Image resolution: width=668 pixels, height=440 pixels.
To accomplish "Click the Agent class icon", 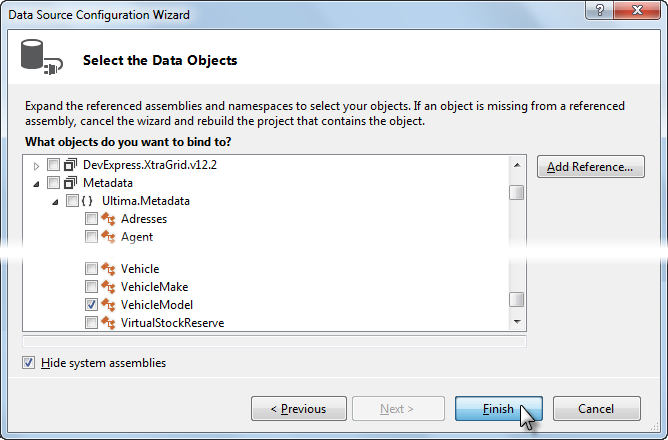I will [x=108, y=237].
